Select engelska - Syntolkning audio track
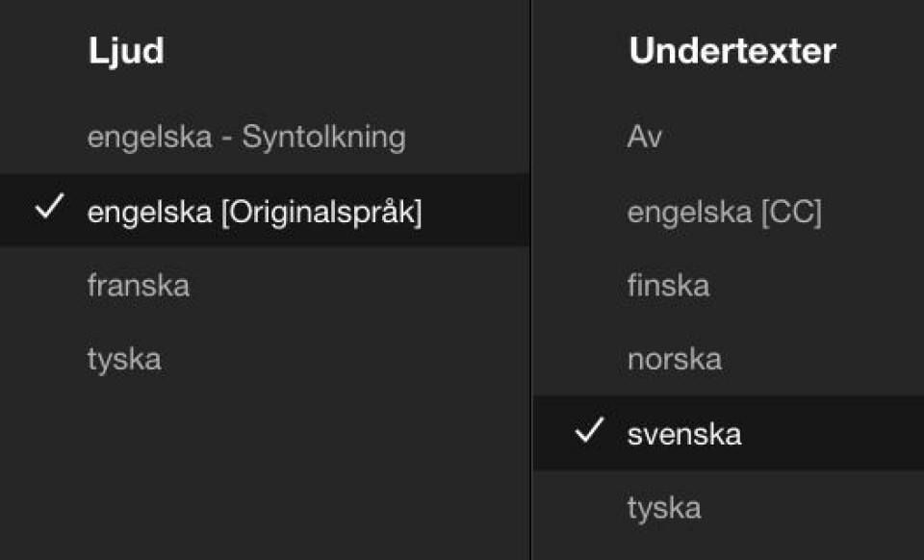924x560 pixels. click(245, 137)
